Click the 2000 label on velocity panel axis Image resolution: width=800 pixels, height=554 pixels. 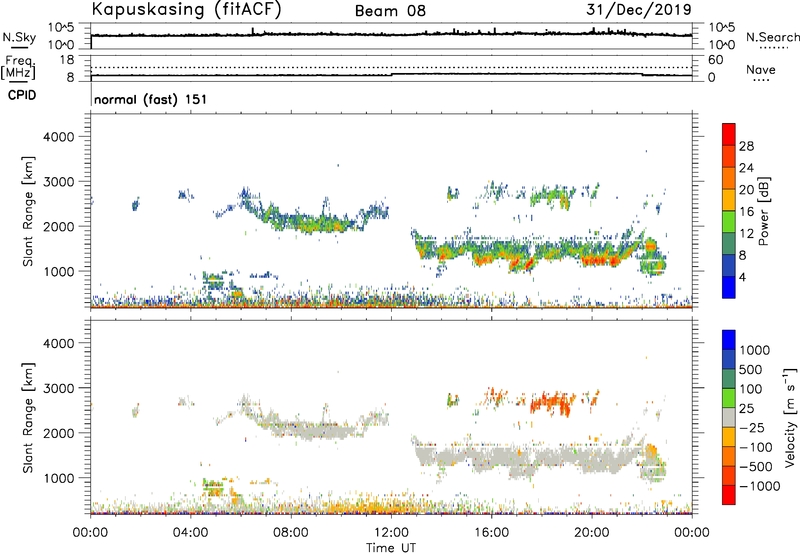pyautogui.click(x=59, y=433)
